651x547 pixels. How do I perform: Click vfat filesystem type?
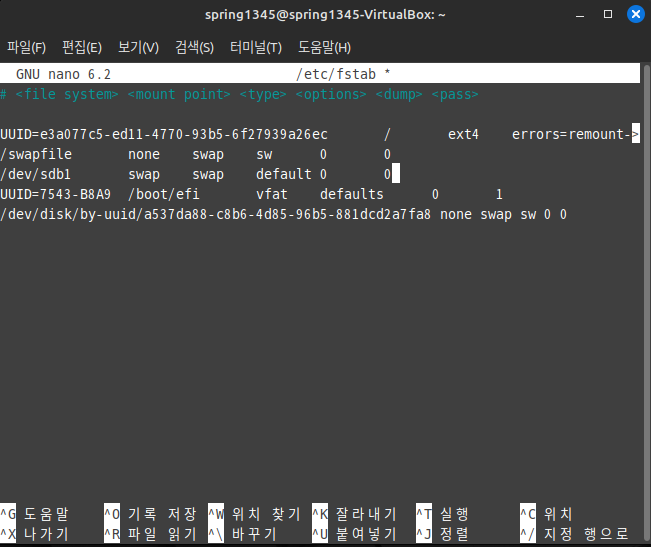point(272,194)
